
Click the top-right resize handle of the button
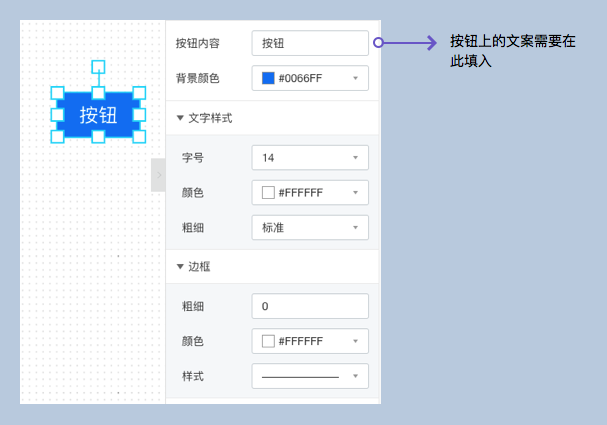click(139, 93)
